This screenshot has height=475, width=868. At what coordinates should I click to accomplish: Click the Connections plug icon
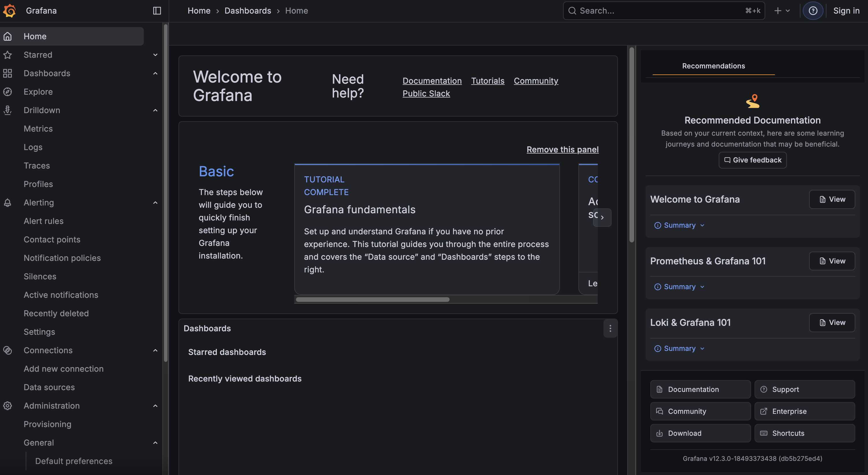pos(8,350)
